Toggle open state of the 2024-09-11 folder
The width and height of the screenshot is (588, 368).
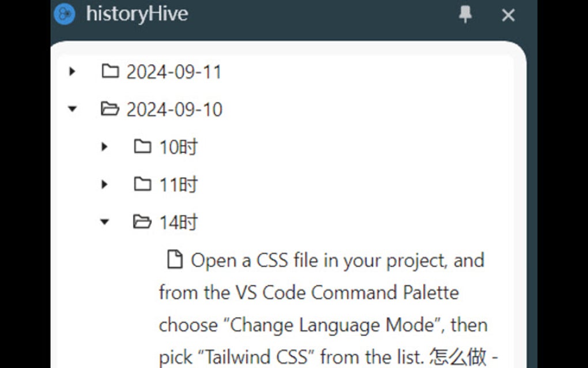click(73, 72)
